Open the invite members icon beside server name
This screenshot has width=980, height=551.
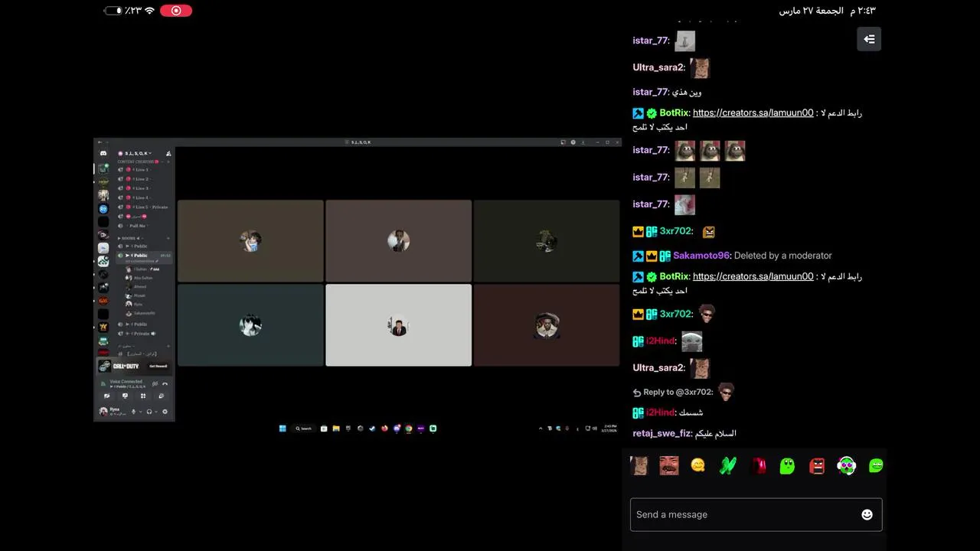168,153
